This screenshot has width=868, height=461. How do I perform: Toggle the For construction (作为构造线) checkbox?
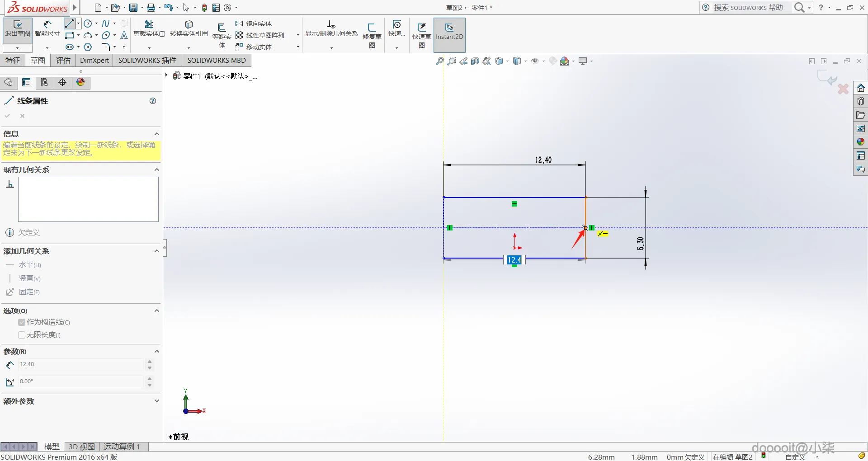click(22, 322)
